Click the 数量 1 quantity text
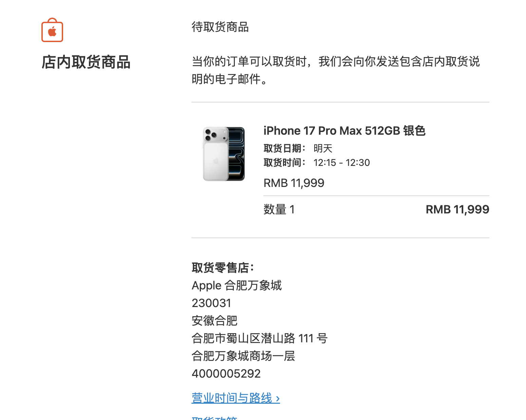The height and width of the screenshot is (420, 526). [279, 210]
